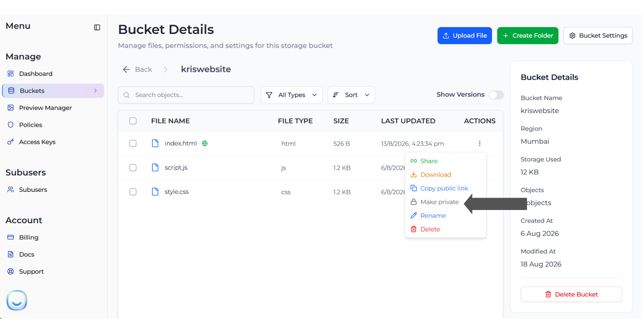Expand the Buckets menu chevron
The width and height of the screenshot is (644, 334).
pyautogui.click(x=95, y=91)
